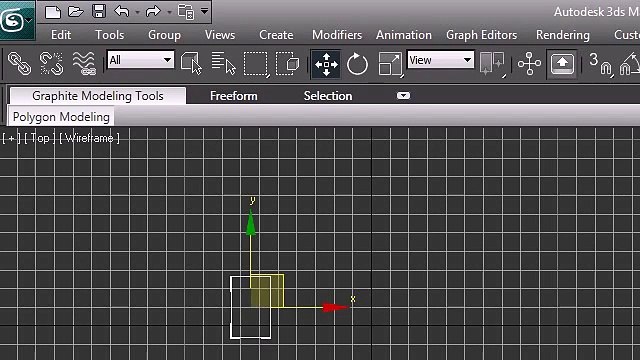Open the Tools menu
Viewport: 640px width, 360px height.
pyautogui.click(x=109, y=35)
